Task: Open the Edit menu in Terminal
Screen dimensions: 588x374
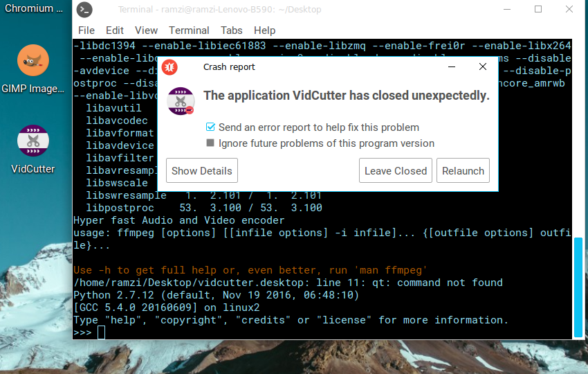Action: [x=115, y=30]
